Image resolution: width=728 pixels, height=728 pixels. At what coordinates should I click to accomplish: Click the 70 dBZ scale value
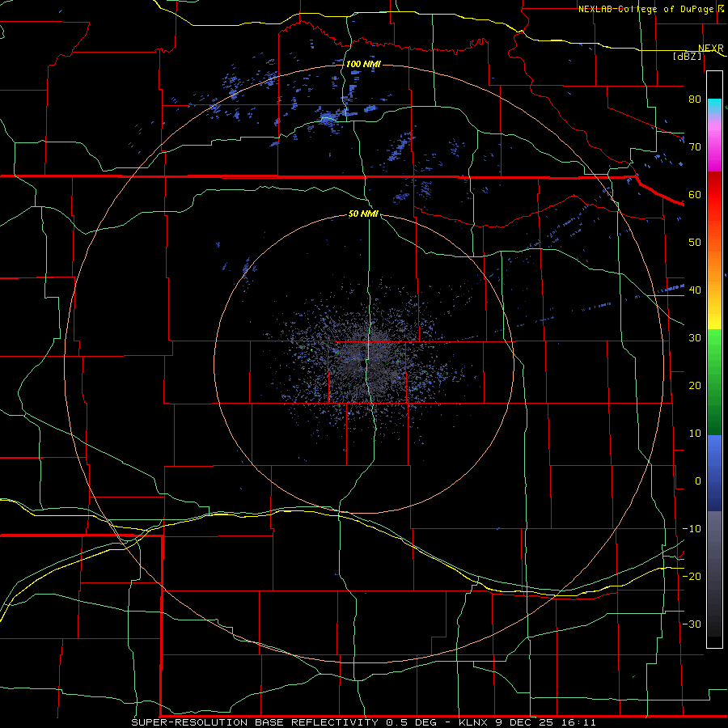[x=695, y=147]
